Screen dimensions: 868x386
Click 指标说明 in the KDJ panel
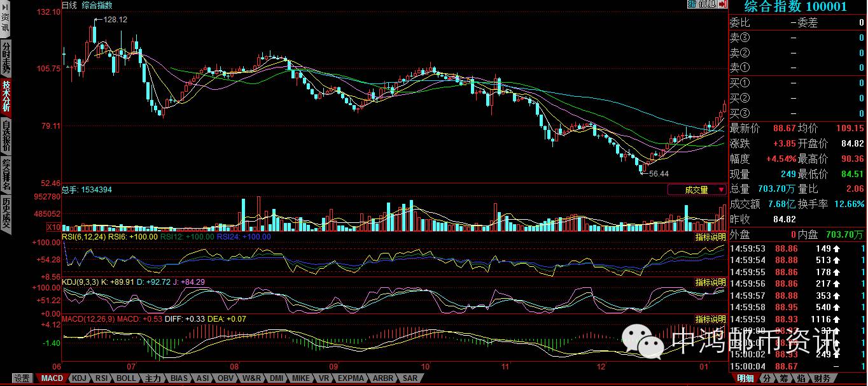pyautogui.click(x=710, y=282)
